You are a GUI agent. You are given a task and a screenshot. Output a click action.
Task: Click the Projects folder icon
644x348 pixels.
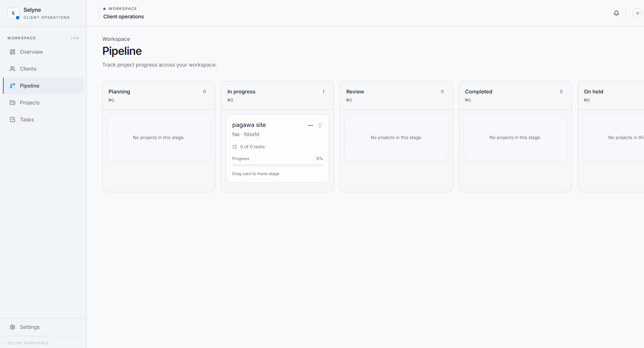tap(13, 103)
